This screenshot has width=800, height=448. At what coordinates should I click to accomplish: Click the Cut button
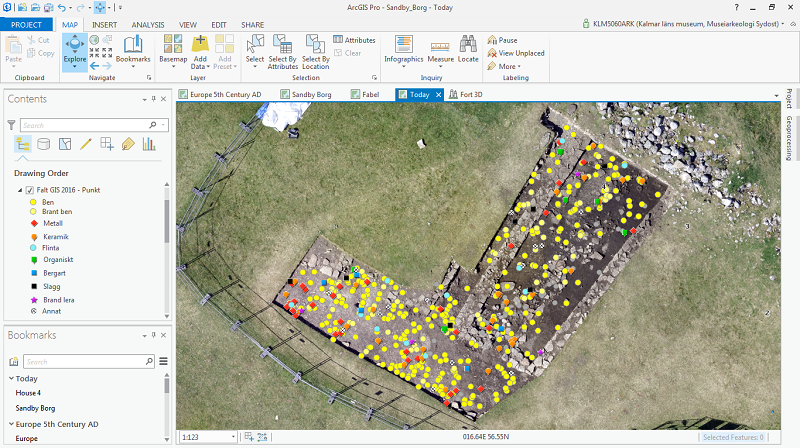(39, 40)
